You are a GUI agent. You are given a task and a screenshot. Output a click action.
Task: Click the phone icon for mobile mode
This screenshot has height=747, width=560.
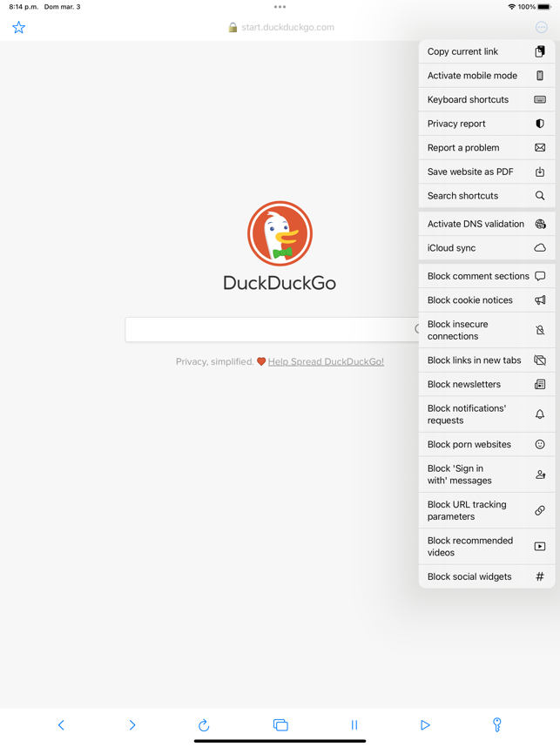[x=539, y=75]
